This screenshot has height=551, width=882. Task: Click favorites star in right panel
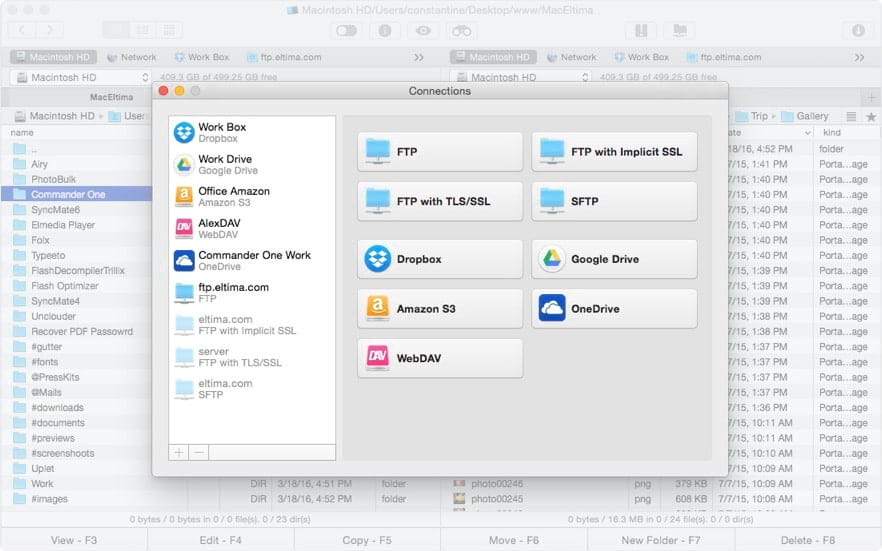(x=871, y=116)
